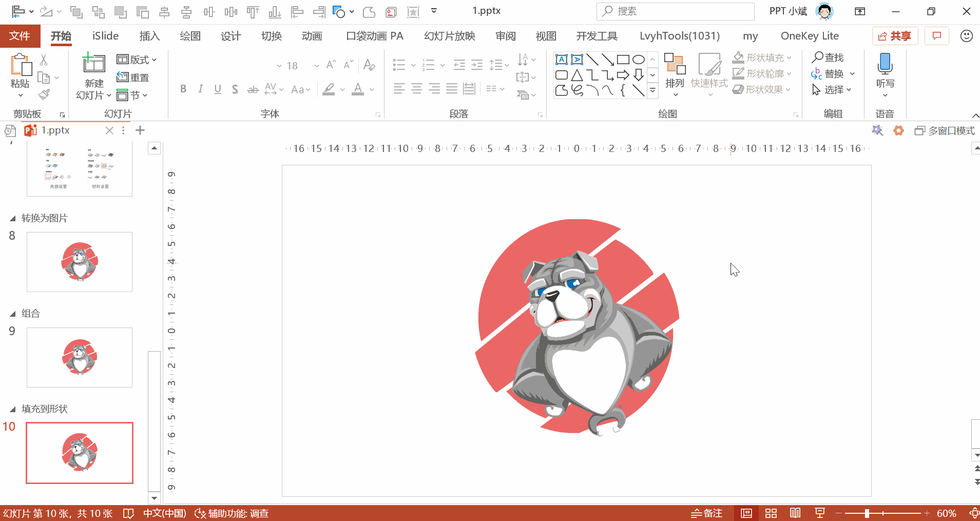Screen dimensions: 980x521
Task: Click the Comments speech bubble icon
Action: pos(937,36)
